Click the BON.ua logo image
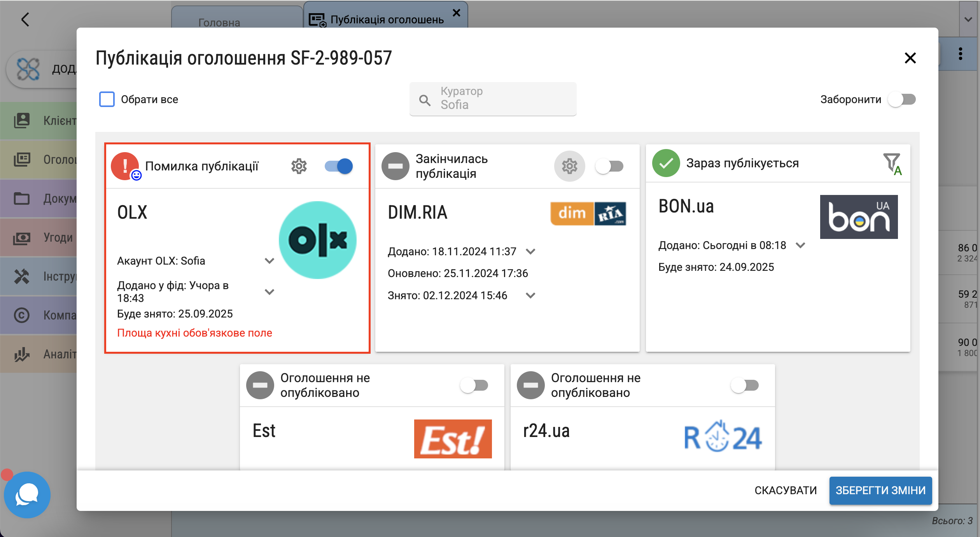 [x=859, y=217]
